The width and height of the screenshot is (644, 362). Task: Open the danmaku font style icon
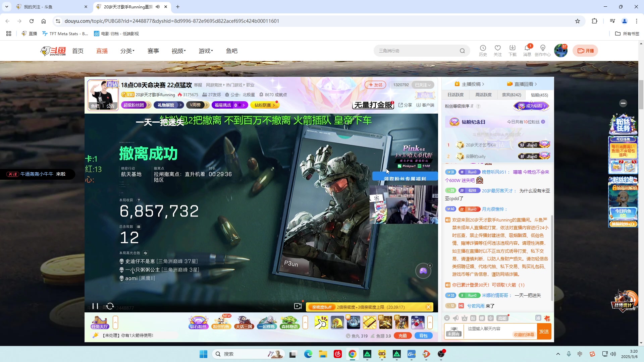[464, 318]
